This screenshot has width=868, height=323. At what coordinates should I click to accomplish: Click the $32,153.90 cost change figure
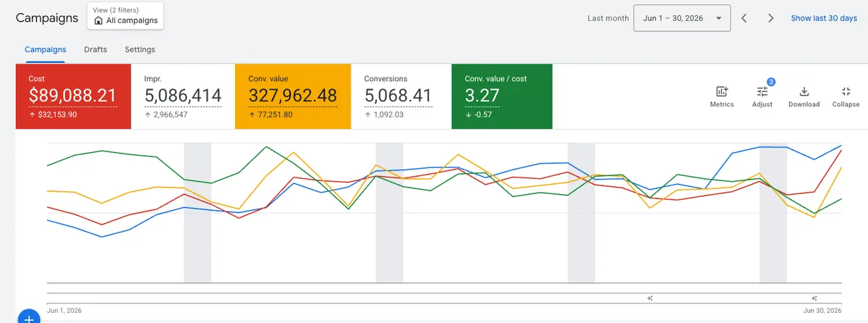pyautogui.click(x=56, y=114)
